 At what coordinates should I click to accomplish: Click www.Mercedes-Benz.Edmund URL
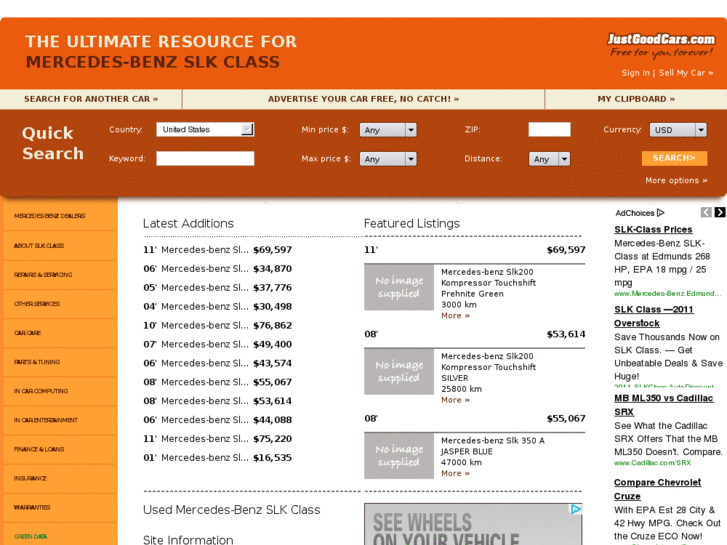click(668, 294)
